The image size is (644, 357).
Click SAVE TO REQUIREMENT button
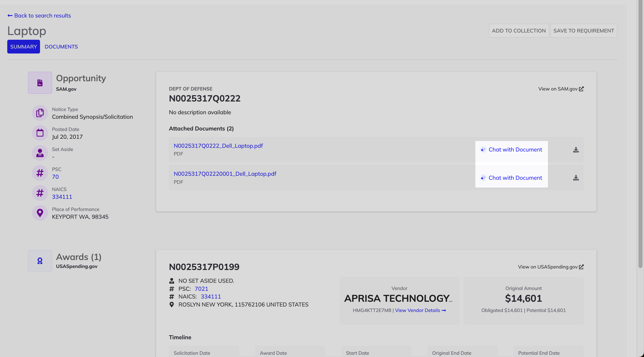pyautogui.click(x=584, y=30)
